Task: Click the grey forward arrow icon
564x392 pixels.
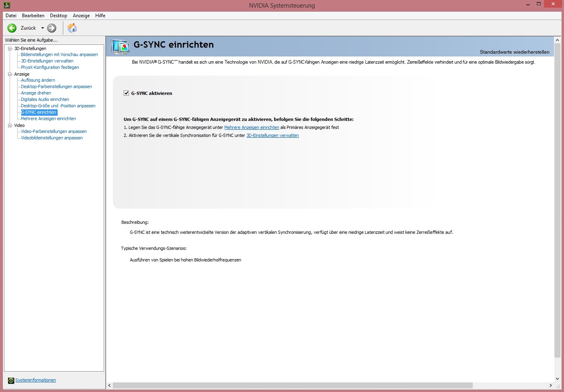Action: (x=52, y=28)
